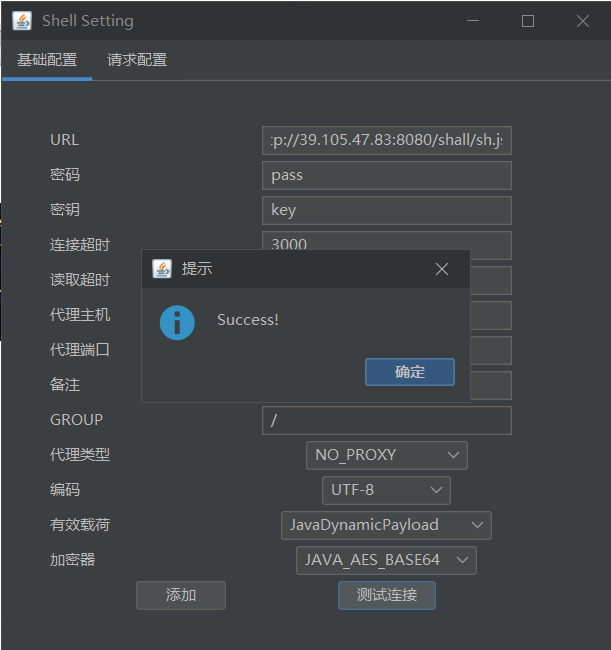Maximize the Shell Setting window

(528, 21)
